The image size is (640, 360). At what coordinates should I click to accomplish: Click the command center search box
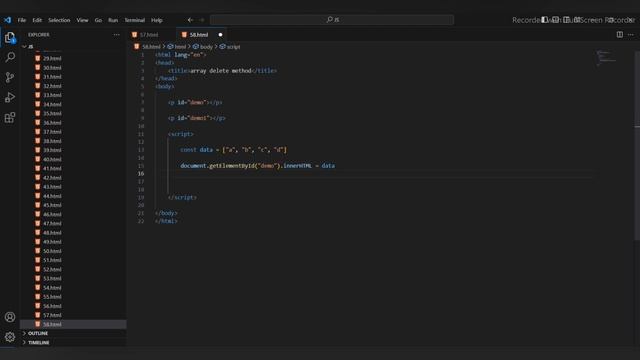(x=332, y=20)
